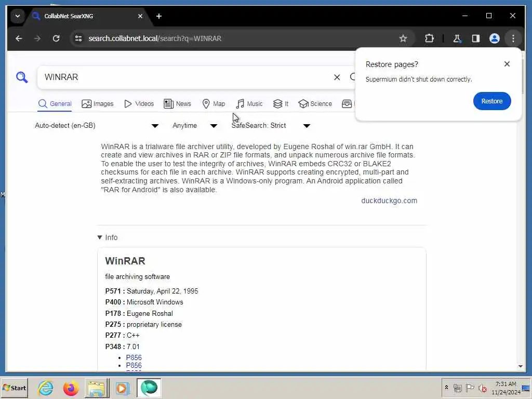Image resolution: width=532 pixels, height=399 pixels.
Task: Click the Restore button
Action: pos(492,101)
